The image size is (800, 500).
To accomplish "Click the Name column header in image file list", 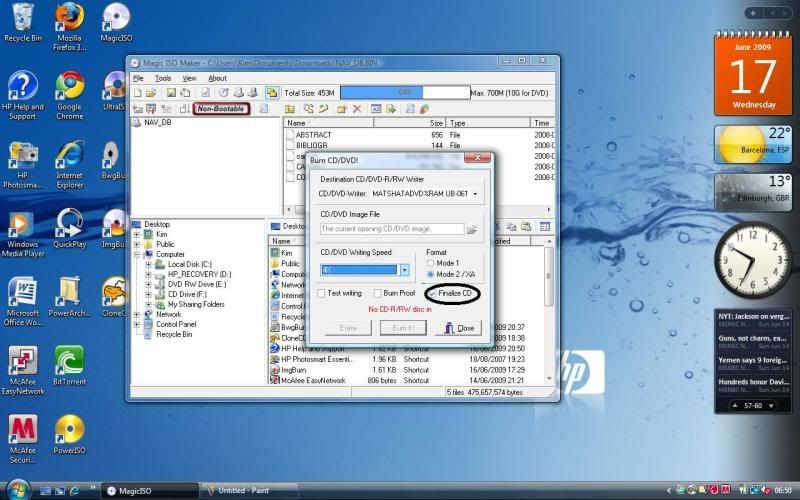I will [x=329, y=123].
